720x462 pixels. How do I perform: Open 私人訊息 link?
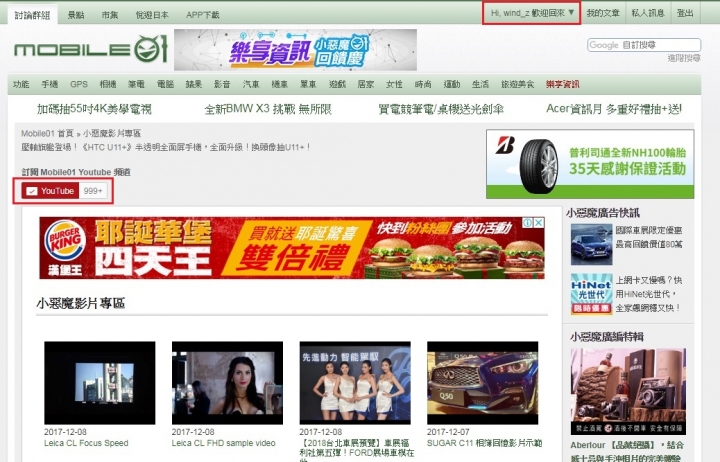(648, 13)
